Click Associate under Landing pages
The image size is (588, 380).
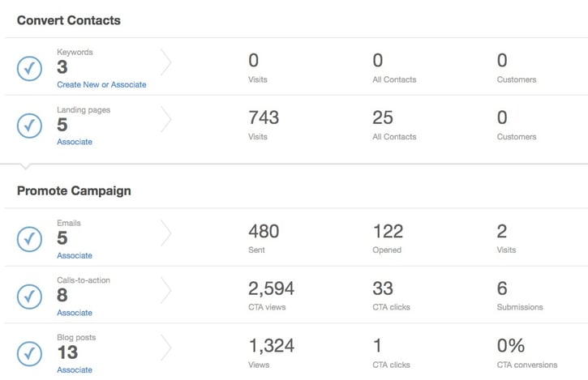(75, 142)
